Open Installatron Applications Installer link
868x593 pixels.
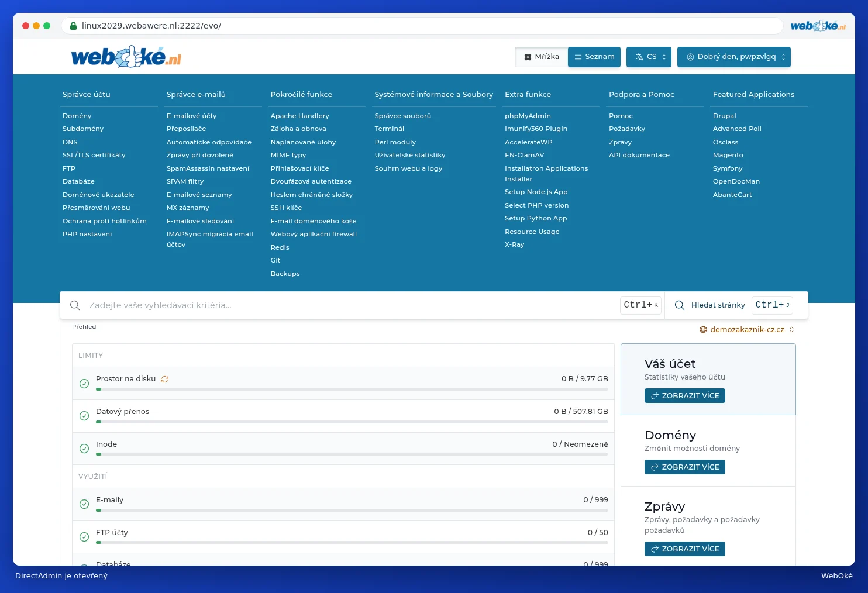coord(546,174)
